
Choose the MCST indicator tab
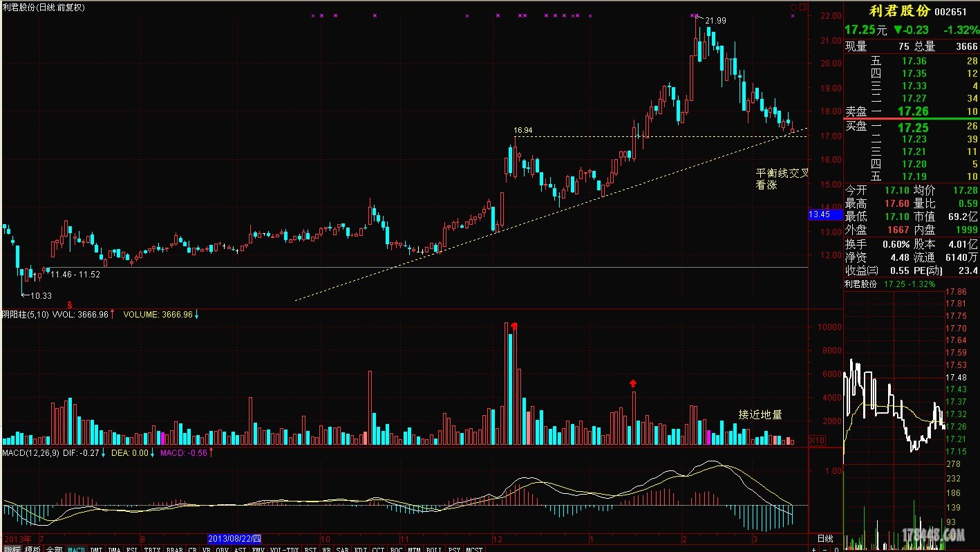(474, 549)
